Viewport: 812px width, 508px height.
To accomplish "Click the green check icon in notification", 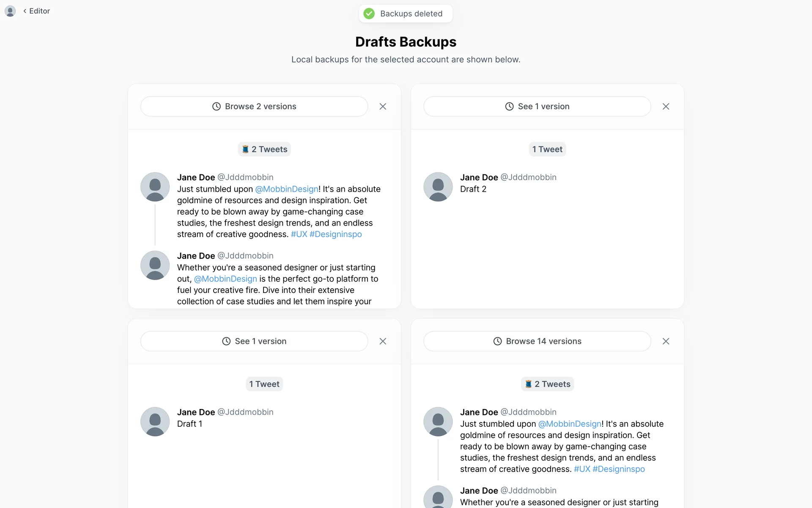I will click(x=369, y=14).
